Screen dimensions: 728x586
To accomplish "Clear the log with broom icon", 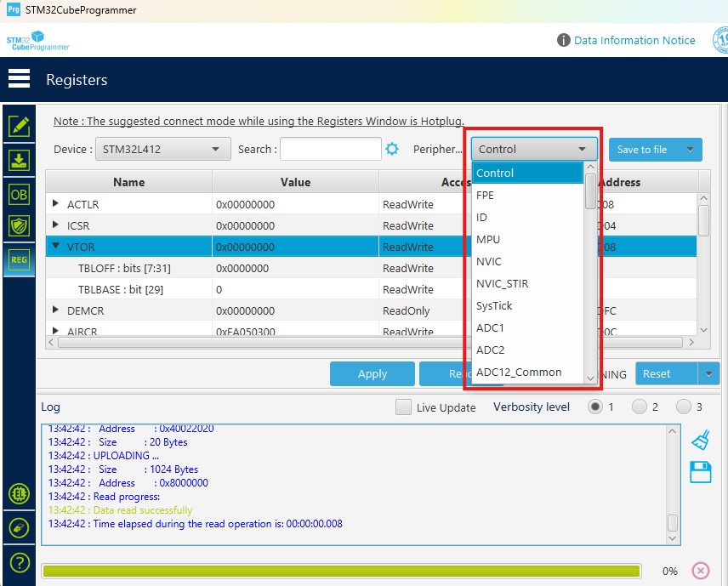I will click(701, 440).
